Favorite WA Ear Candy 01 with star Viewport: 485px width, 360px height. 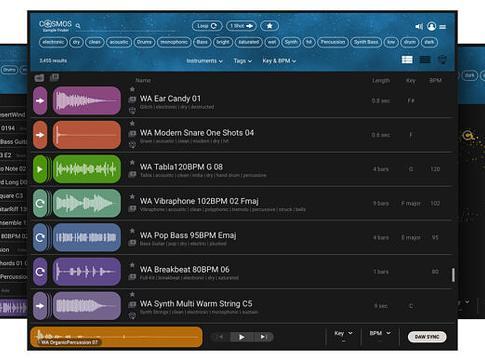[132, 89]
